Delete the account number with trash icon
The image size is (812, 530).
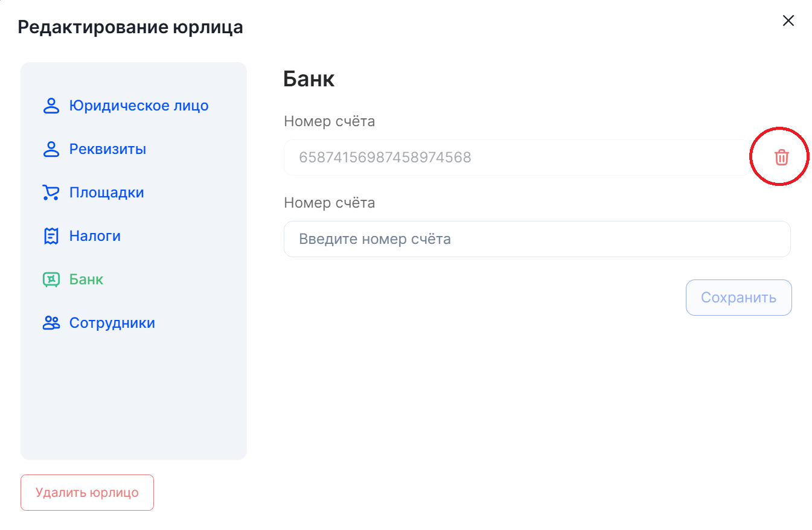pos(781,158)
